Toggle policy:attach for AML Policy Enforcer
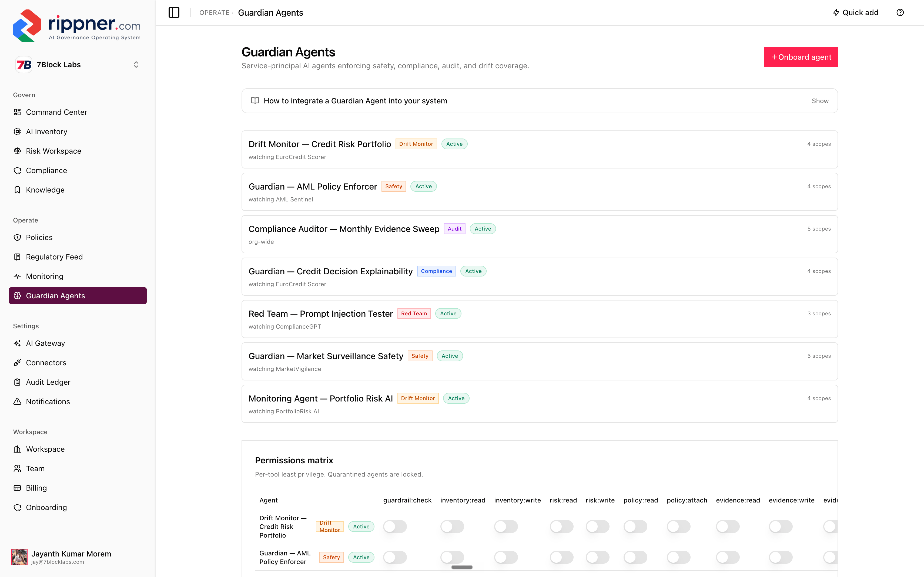Screen dimensions: 924x577 [678, 558]
